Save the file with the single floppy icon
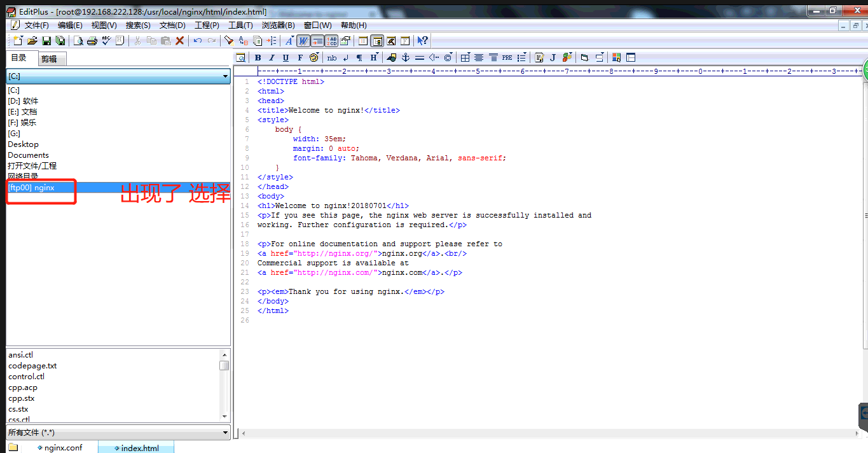Image resolution: width=868 pixels, height=453 pixels. [x=46, y=41]
